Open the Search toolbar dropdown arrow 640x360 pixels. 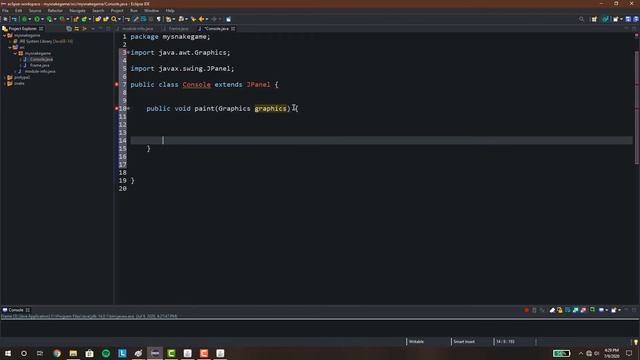[119, 19]
